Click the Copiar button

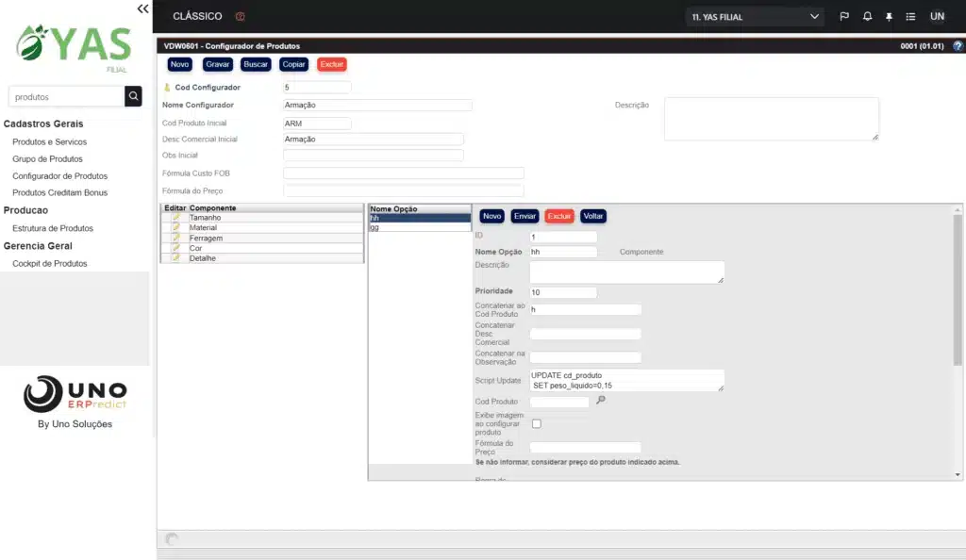(x=294, y=64)
